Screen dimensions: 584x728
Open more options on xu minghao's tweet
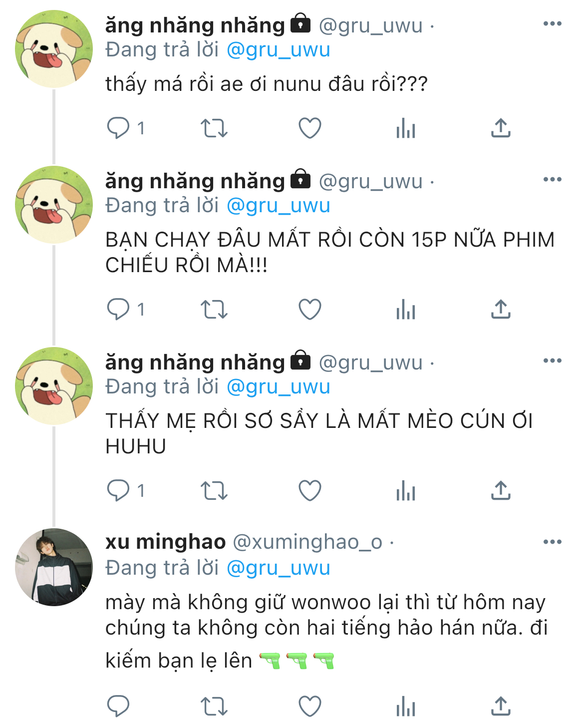pyautogui.click(x=553, y=542)
